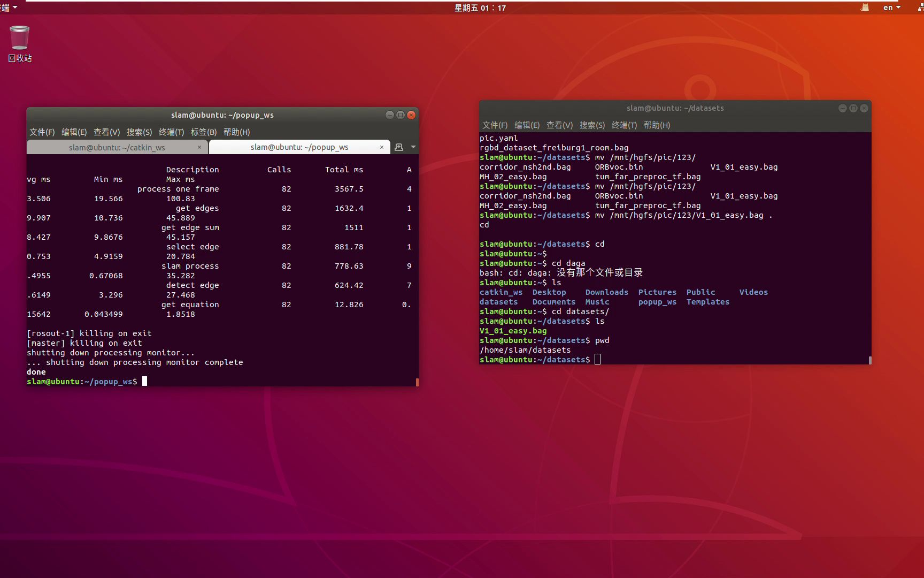Open 标签(B) menu in popup_ws terminal
Screen dimensions: 924x578
tap(204, 132)
